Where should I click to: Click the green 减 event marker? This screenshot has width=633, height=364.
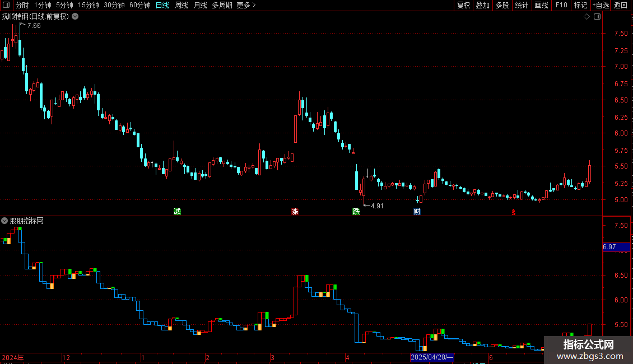coord(177,212)
